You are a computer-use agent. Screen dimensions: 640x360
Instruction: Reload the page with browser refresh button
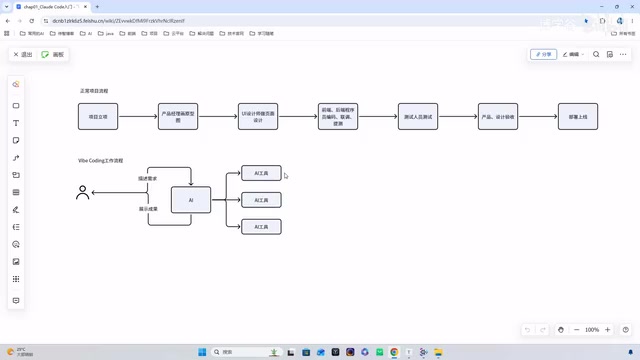32,21
